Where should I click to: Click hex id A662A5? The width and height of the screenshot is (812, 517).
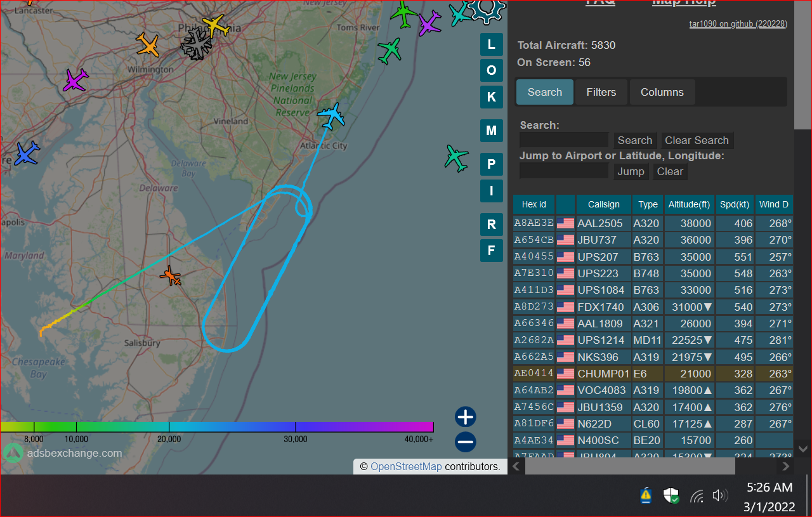[x=534, y=357]
